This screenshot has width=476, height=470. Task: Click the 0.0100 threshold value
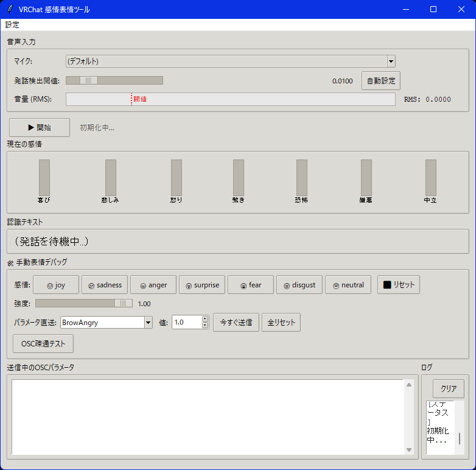tap(342, 81)
